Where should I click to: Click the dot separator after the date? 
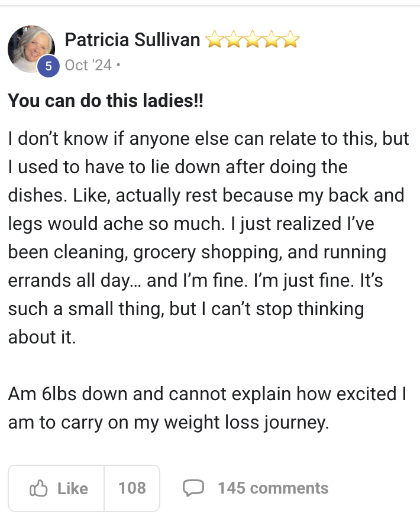pyautogui.click(x=118, y=65)
